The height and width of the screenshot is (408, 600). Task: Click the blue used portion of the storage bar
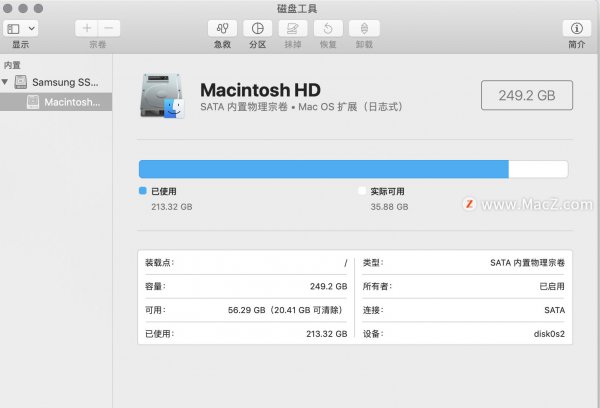[x=322, y=169]
